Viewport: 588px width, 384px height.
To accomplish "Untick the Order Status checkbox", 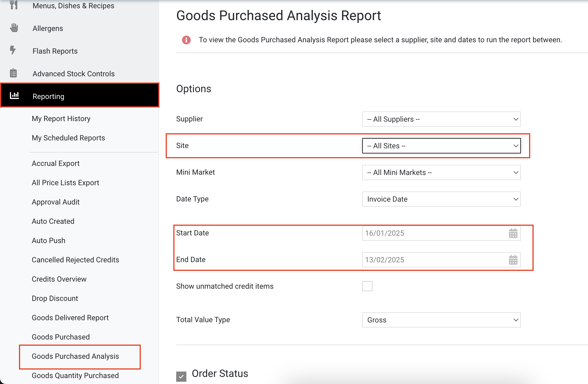I will click(x=181, y=376).
